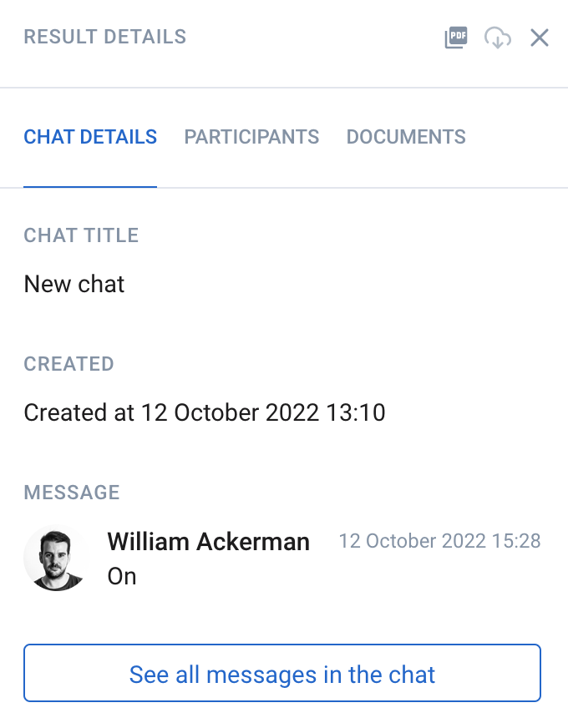Click the "PDF" label inside the export icon
The width and height of the screenshot is (568, 728).
458,35
